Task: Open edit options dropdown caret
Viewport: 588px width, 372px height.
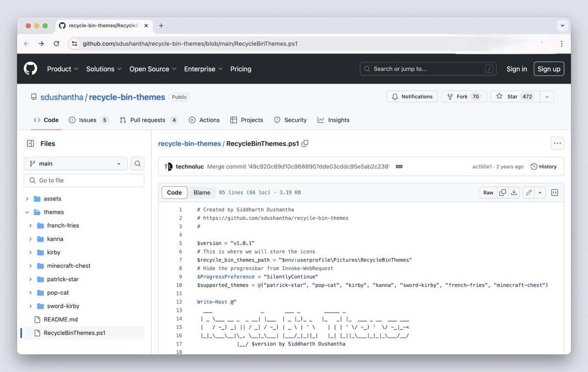Action: pos(540,193)
